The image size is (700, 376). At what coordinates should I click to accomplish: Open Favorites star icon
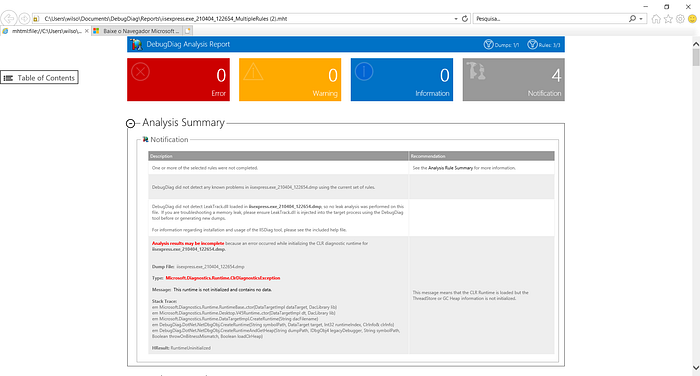coord(668,19)
